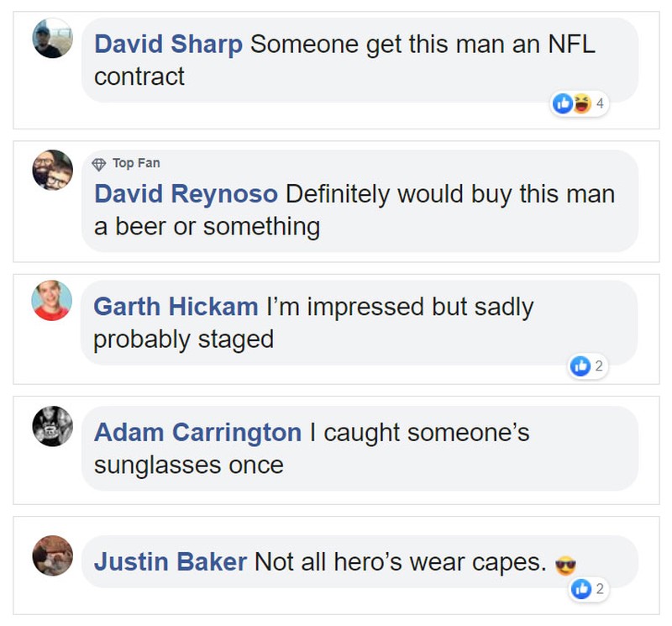The image size is (672, 626).
Task: Click the Top Fan label text
Action: (135, 163)
